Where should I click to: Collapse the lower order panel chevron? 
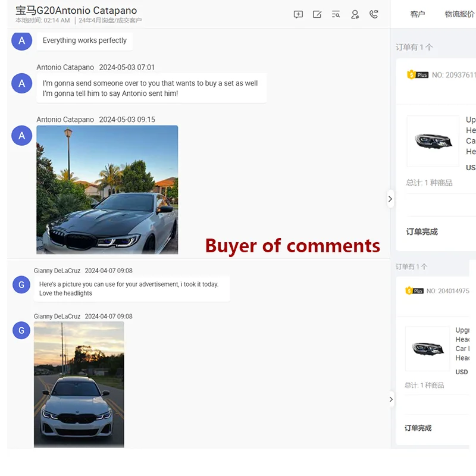click(x=391, y=399)
